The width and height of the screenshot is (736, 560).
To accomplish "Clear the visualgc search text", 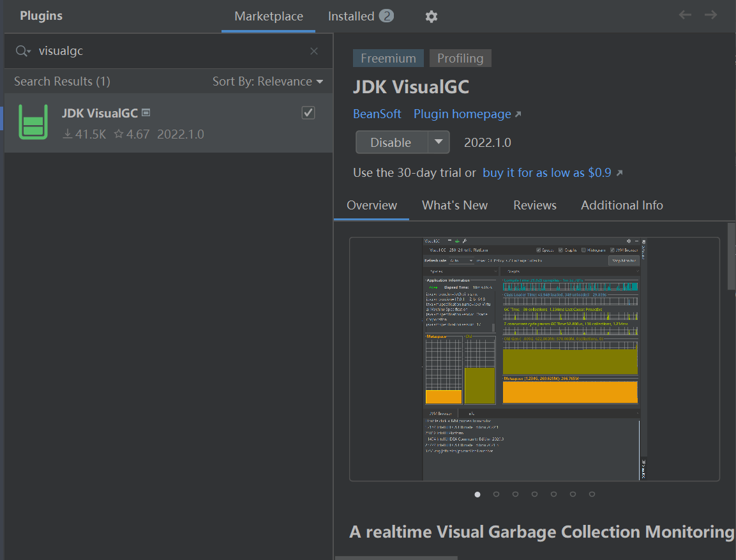I will pyautogui.click(x=314, y=50).
